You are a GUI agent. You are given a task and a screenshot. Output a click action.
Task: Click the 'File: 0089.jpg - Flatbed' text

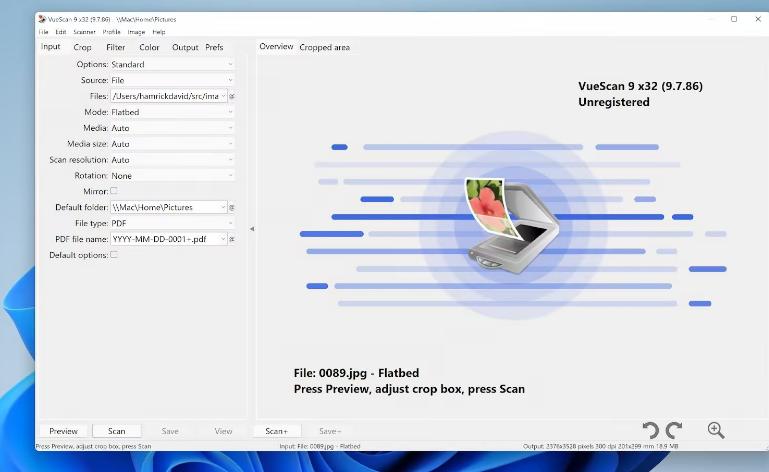click(x=357, y=373)
